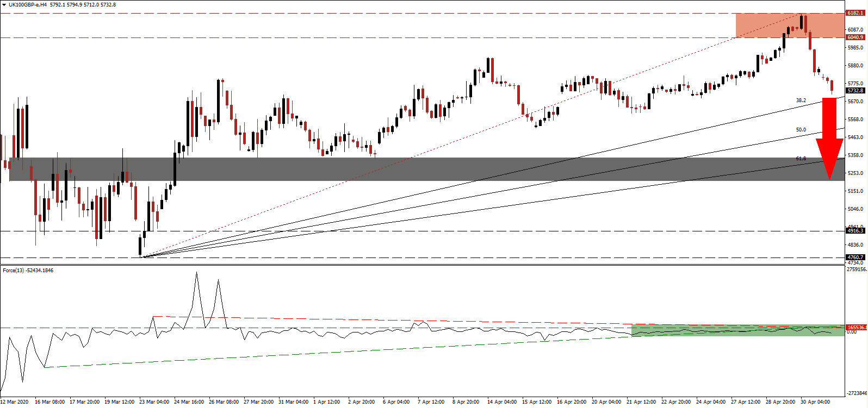Viewport: 868px width, 408px height.
Task: Select the 4760.7 price level label
Action: click(x=855, y=258)
